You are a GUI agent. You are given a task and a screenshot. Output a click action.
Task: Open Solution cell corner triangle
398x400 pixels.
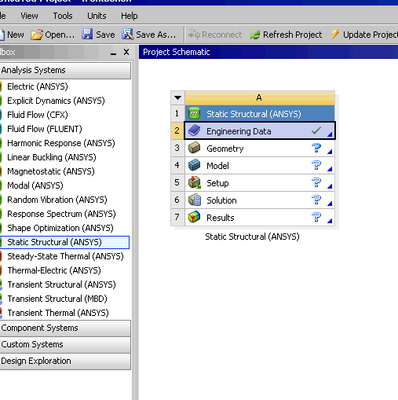(330, 204)
